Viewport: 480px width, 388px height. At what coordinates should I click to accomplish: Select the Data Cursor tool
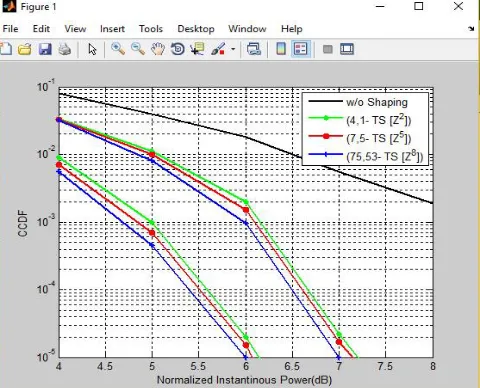pyautogui.click(x=198, y=49)
